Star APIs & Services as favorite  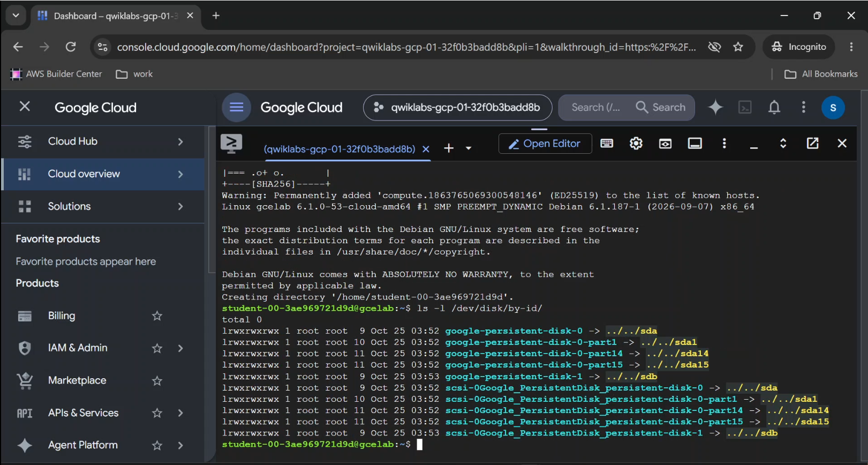pos(157,413)
